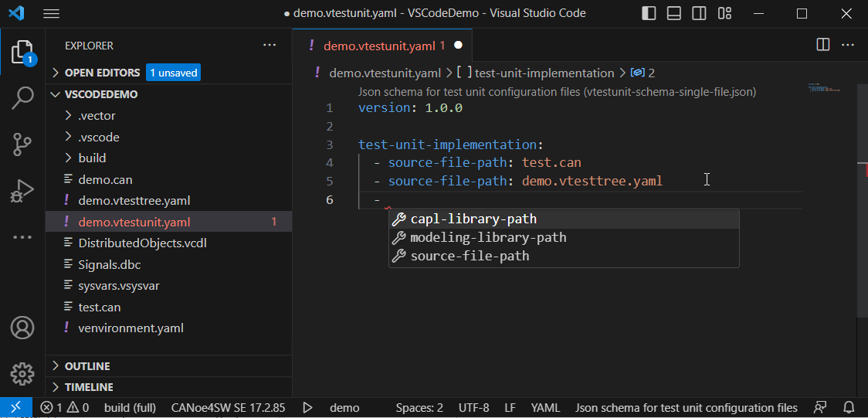Open Explorer views and more actions menu
The width and height of the screenshot is (868, 418).
coord(270,45)
